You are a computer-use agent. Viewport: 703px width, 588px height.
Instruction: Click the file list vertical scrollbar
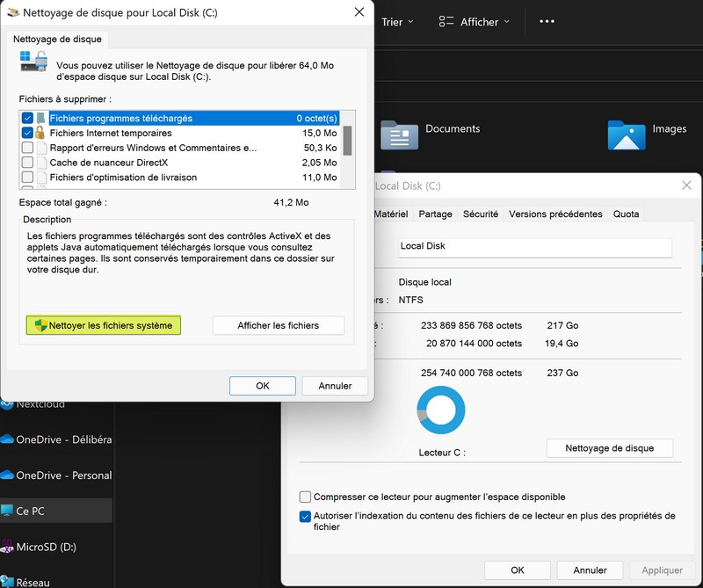coord(347,141)
